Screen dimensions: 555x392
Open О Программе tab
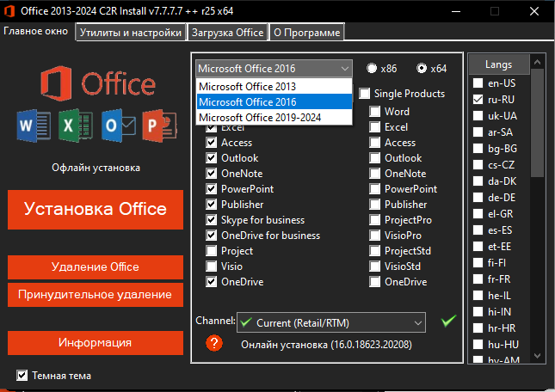pos(306,33)
